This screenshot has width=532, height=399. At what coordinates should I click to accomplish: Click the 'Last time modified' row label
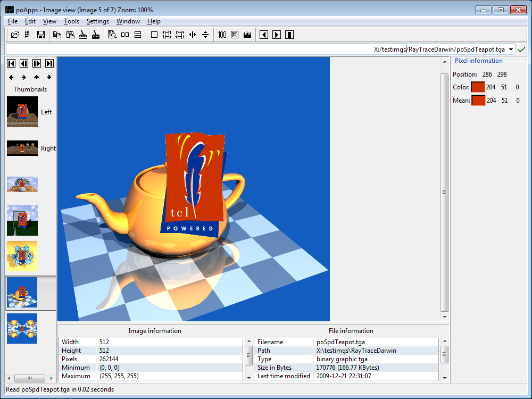coord(284,376)
